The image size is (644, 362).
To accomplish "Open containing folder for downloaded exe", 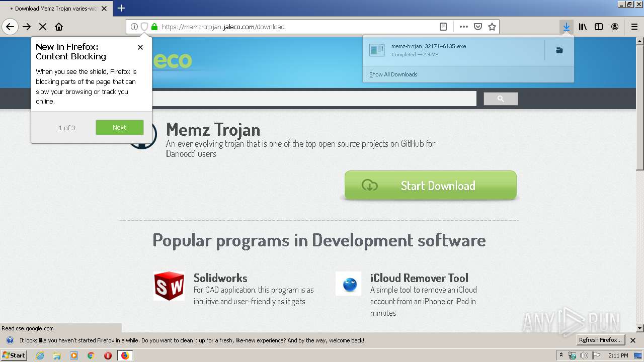I will [x=559, y=50].
